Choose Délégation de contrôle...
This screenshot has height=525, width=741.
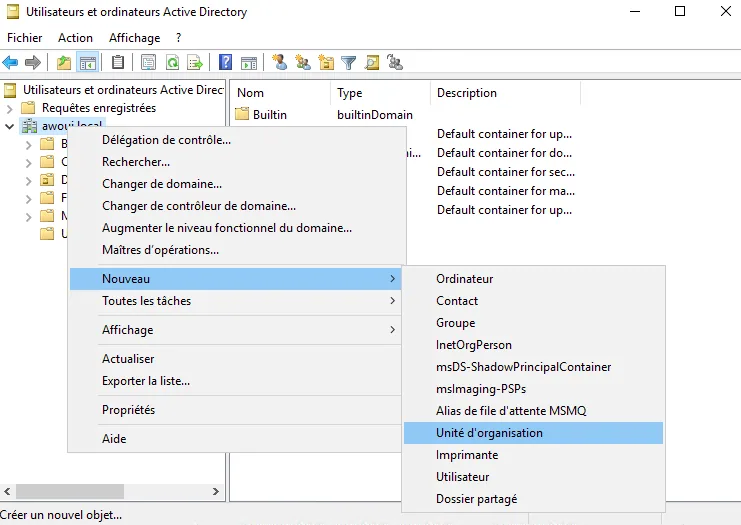pyautogui.click(x=235, y=140)
